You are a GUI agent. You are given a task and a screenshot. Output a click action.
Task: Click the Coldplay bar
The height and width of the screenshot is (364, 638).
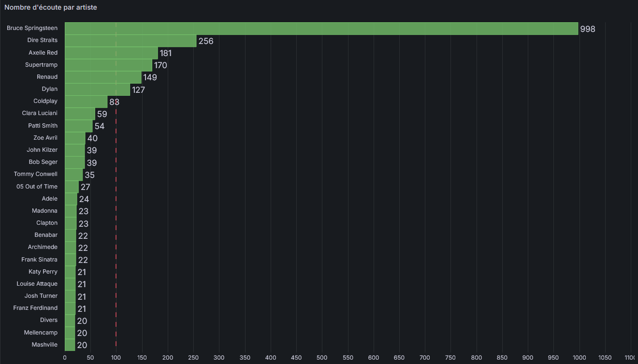coord(86,102)
